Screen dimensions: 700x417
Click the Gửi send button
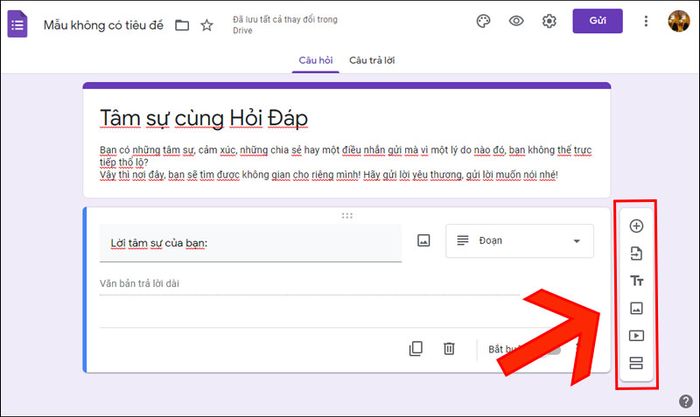(x=597, y=21)
